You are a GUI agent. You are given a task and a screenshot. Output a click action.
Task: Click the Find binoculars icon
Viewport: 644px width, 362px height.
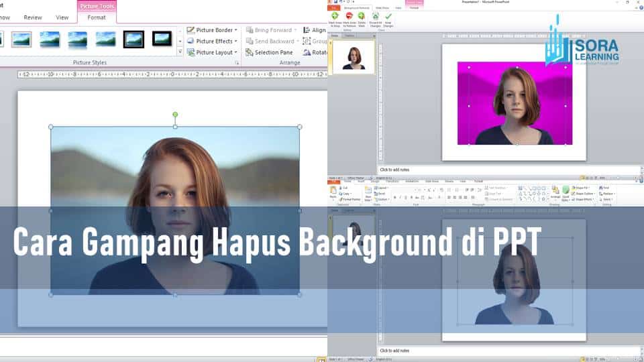pyautogui.click(x=601, y=188)
